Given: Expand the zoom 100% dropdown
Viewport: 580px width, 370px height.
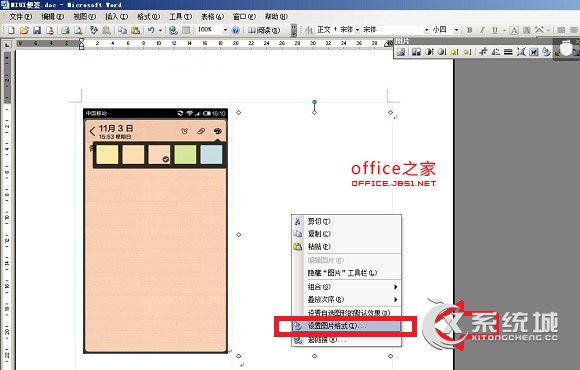Looking at the screenshot, I should [225, 30].
